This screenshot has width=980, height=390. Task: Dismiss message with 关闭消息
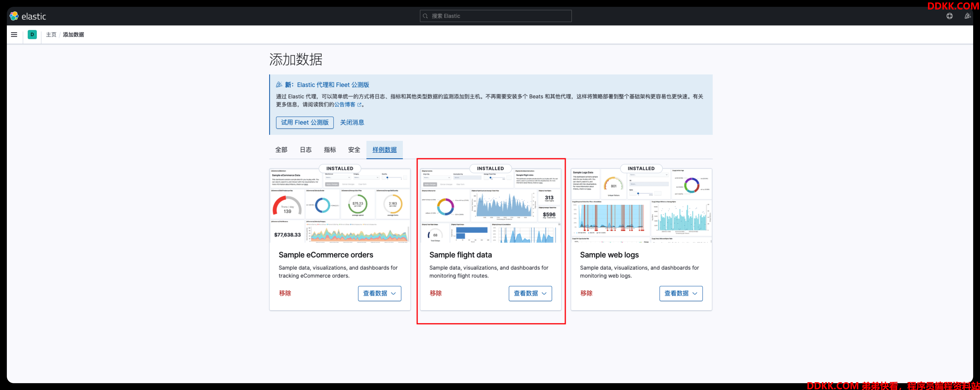point(352,122)
